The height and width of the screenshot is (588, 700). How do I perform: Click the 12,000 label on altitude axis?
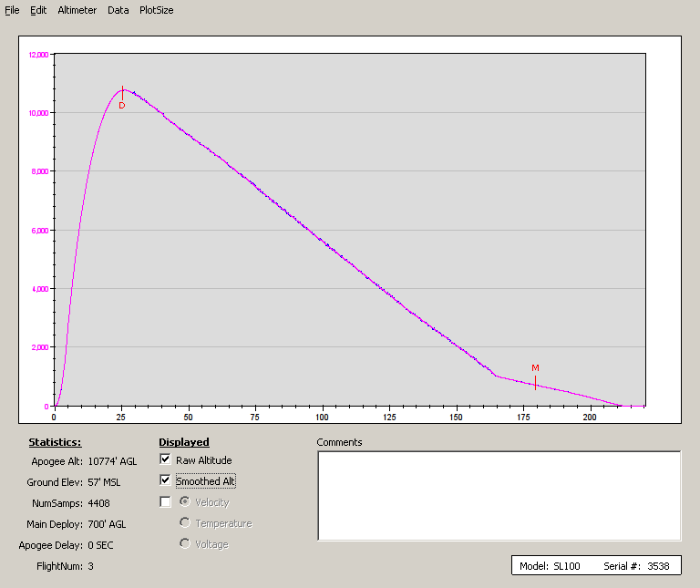38,55
